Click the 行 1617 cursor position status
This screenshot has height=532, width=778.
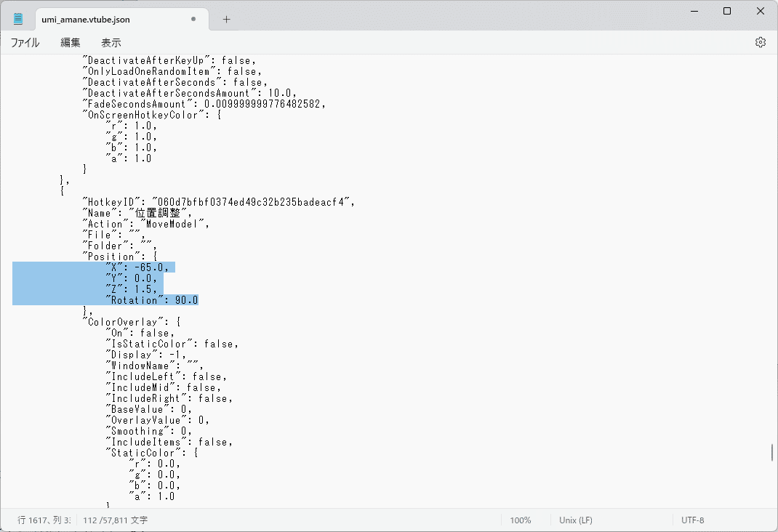[x=44, y=520]
